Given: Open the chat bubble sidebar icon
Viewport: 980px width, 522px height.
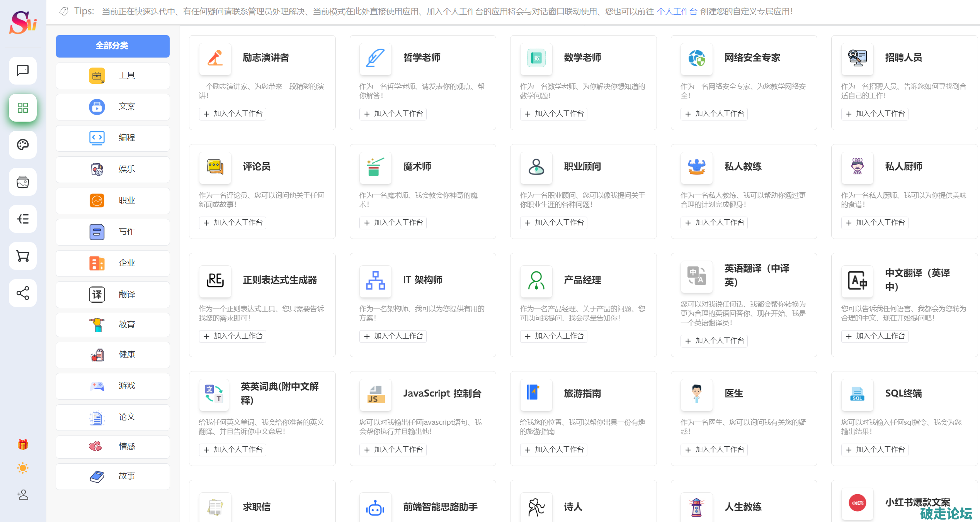Looking at the screenshot, I should [23, 71].
